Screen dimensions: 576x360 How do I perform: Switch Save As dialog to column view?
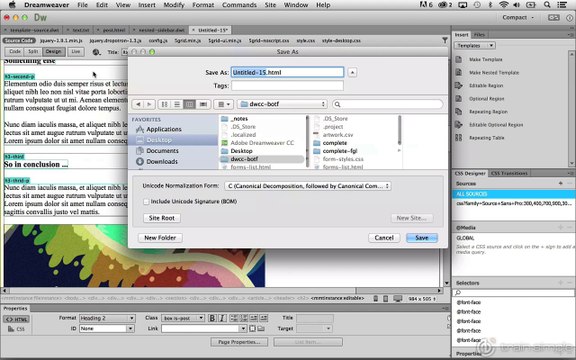coord(189,104)
